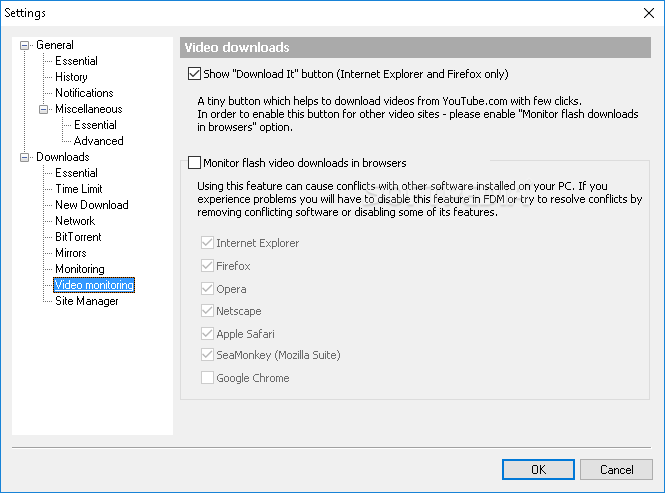665x493 pixels.
Task: Confirm settings with the OK button
Action: 538,470
